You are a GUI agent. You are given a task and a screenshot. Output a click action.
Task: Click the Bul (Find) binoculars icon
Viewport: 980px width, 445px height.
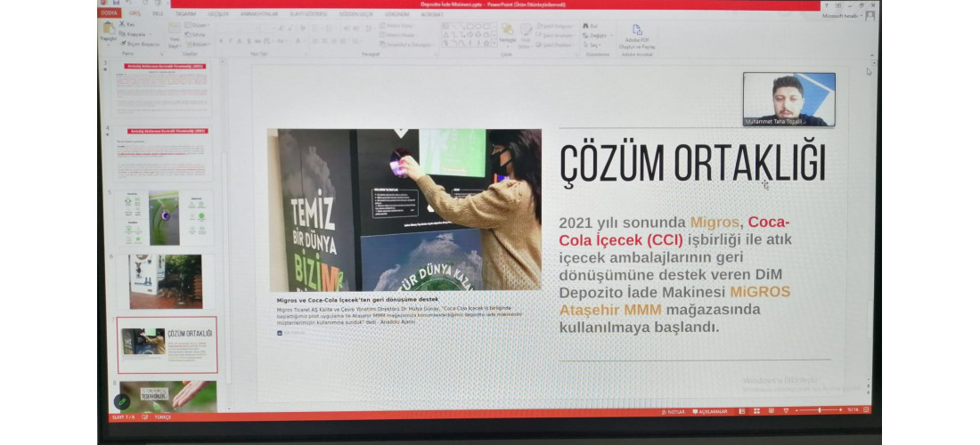pos(588,26)
